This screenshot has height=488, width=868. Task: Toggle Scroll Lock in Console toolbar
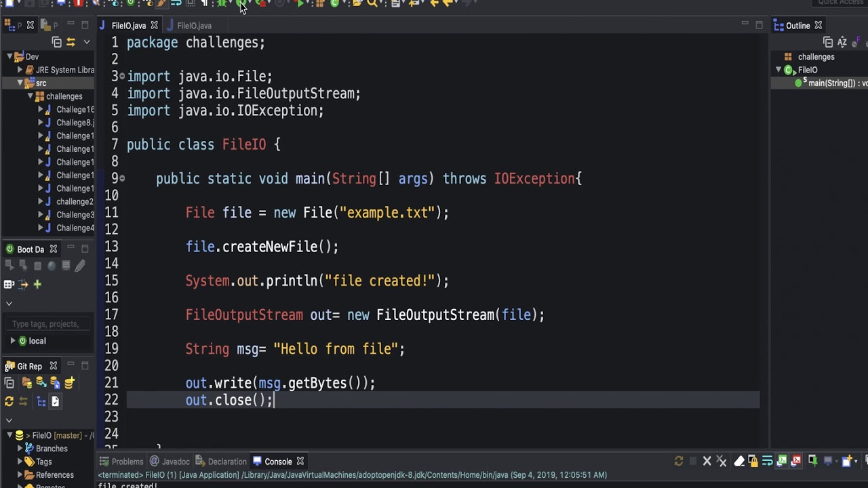[753, 461]
